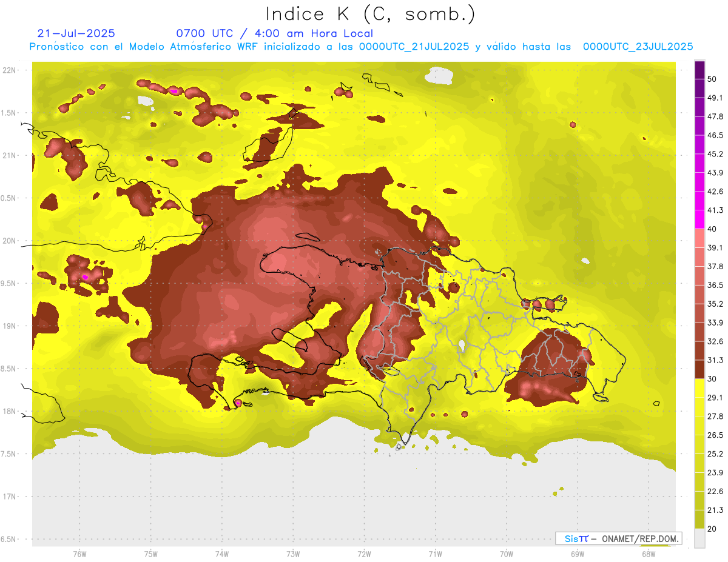This screenshot has width=728, height=562.
Task: Click the "72W" longitude axis label
Action: click(x=364, y=554)
